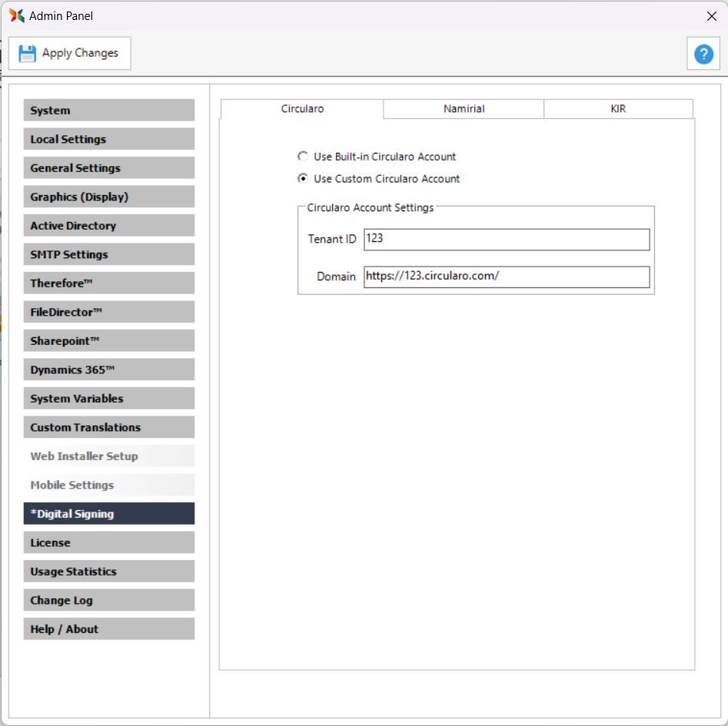View Usage Statistics
Image resolution: width=728 pixels, height=726 pixels.
pyautogui.click(x=109, y=571)
